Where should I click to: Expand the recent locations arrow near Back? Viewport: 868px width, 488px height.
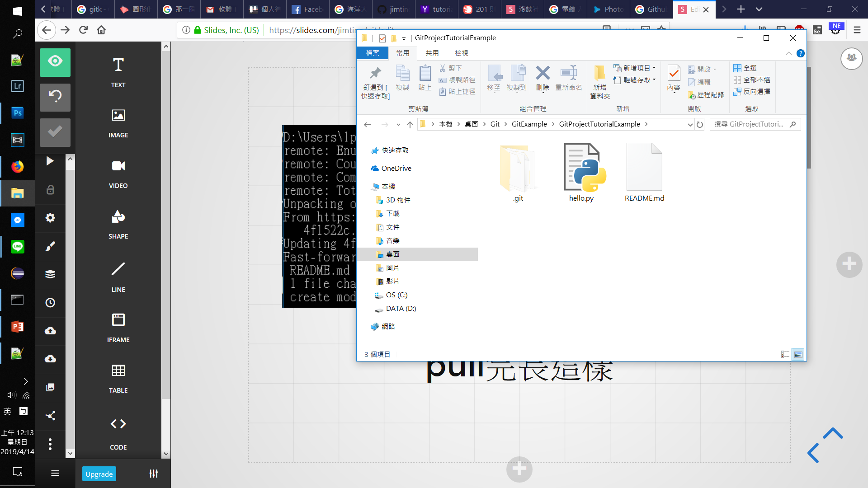click(398, 125)
